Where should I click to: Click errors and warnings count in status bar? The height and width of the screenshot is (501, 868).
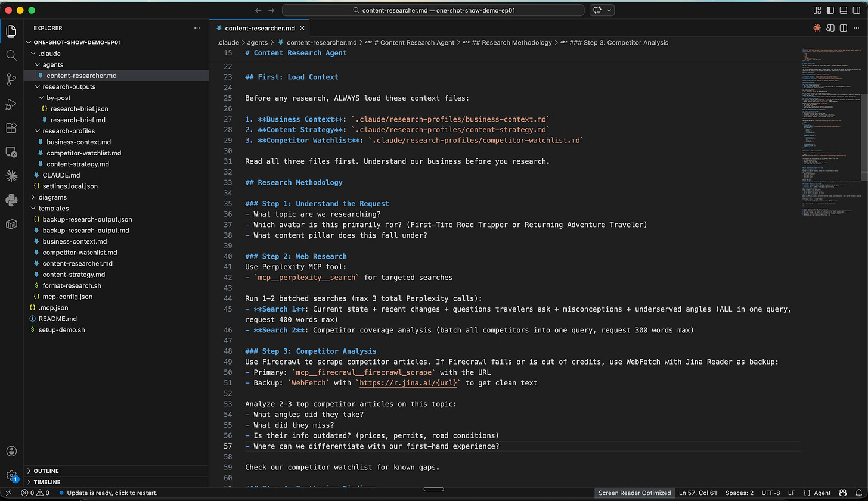coord(35,493)
